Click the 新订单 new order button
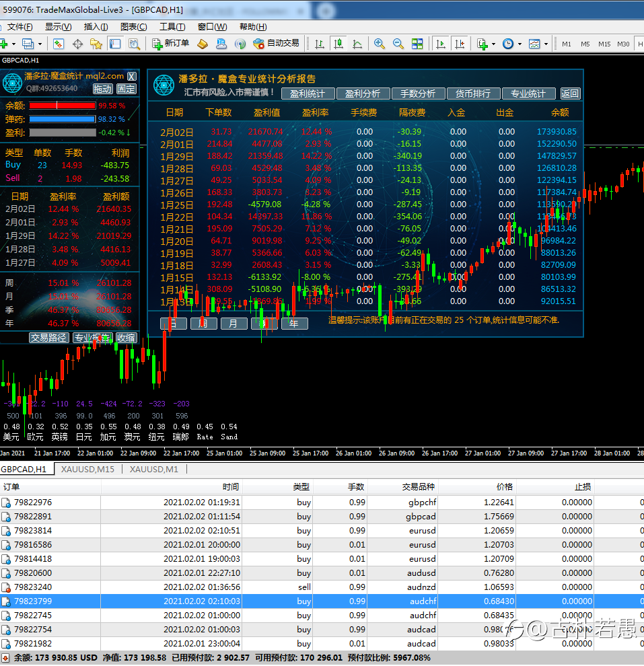 pyautogui.click(x=171, y=44)
